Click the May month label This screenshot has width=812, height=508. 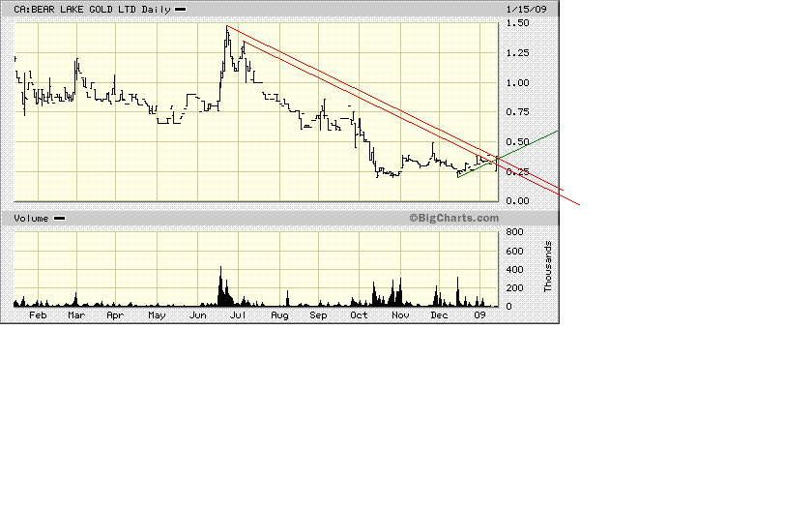tap(157, 315)
